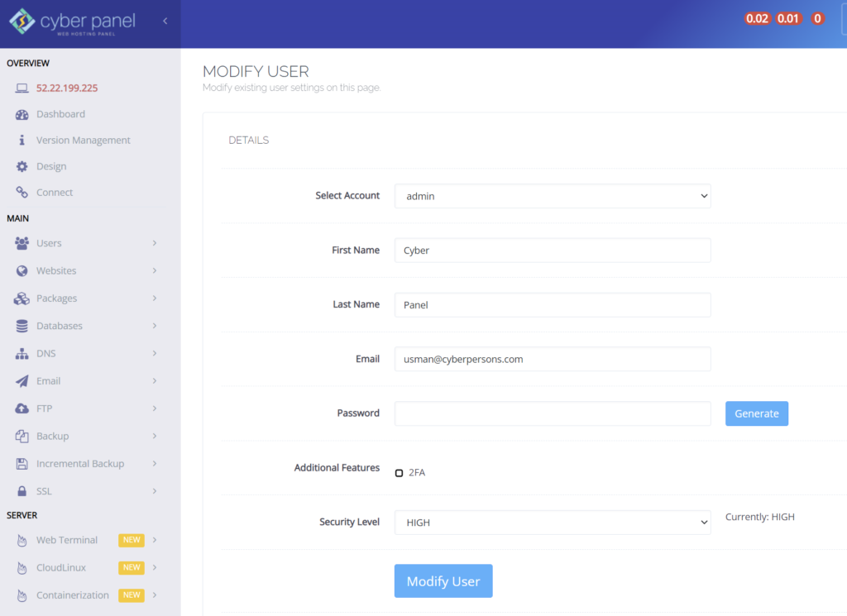Screen dimensions: 847x616
Task: Expand the Containerization menu chevron
Action: (x=155, y=595)
